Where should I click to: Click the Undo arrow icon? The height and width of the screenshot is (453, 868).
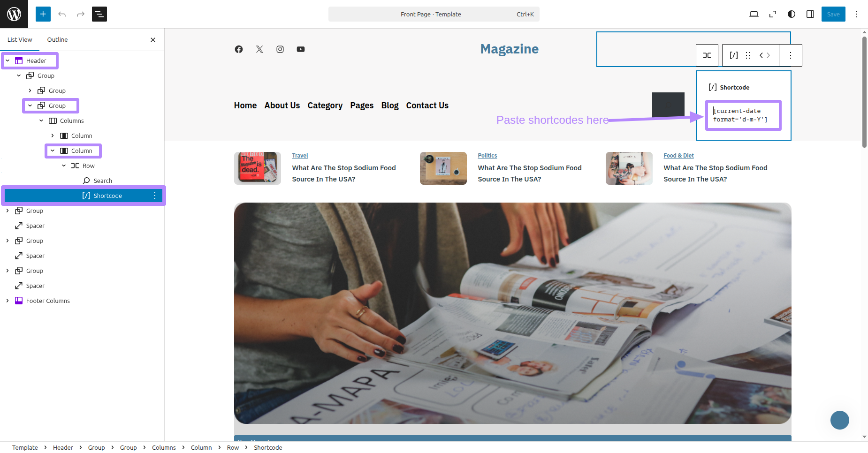(62, 14)
